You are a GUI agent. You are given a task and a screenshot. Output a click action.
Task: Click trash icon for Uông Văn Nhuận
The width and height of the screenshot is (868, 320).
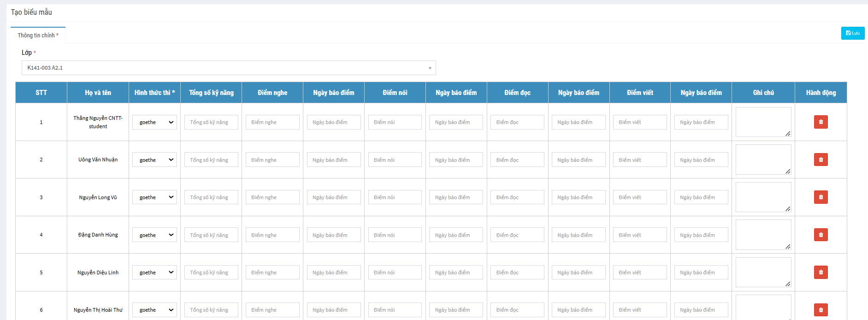click(821, 160)
